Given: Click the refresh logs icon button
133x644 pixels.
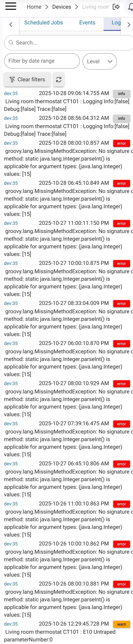Looking at the screenshot, I should (59, 79).
